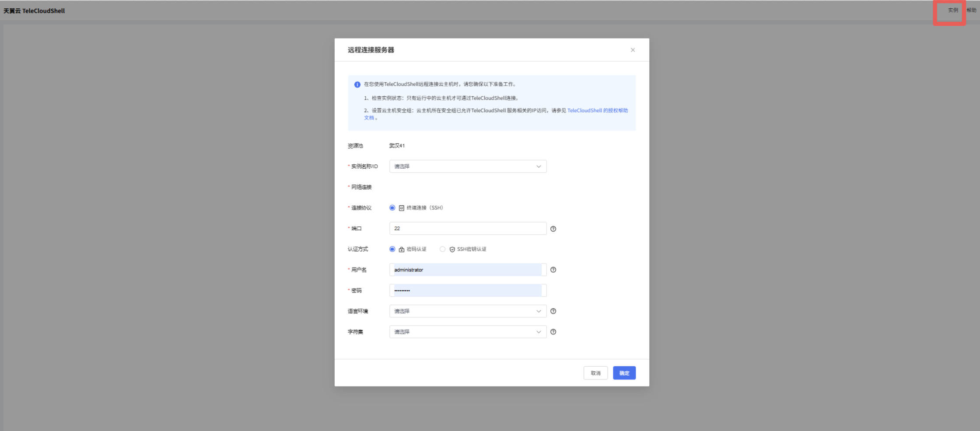
Task: Click the 取消 button
Action: click(595, 373)
